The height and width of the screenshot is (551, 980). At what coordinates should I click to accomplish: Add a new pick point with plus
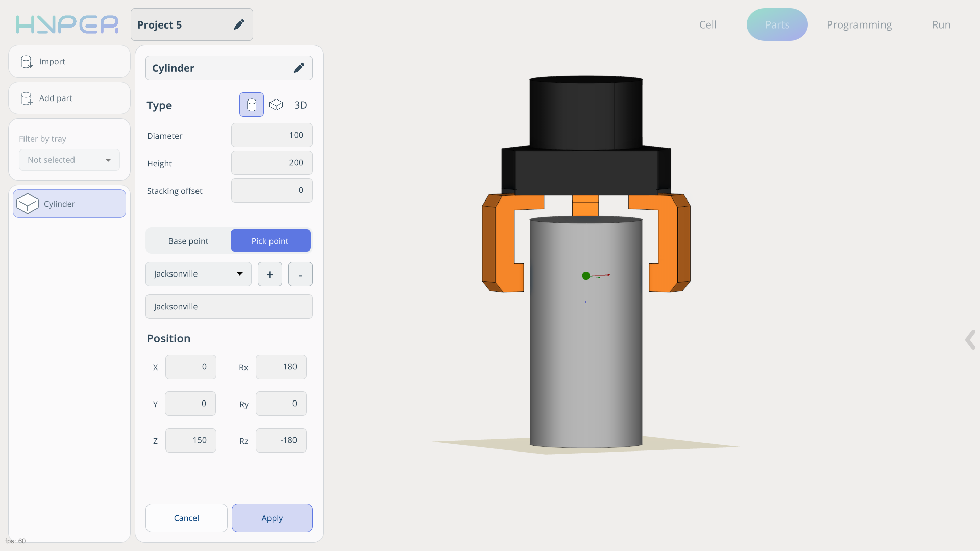[x=269, y=274]
